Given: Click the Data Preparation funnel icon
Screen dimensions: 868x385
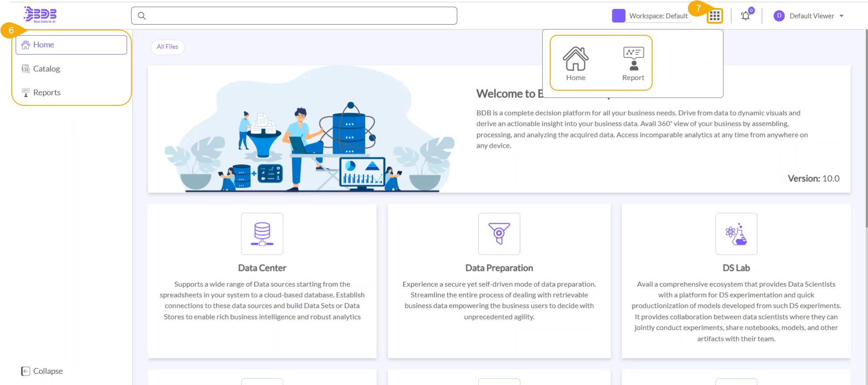Looking at the screenshot, I should pos(499,234).
